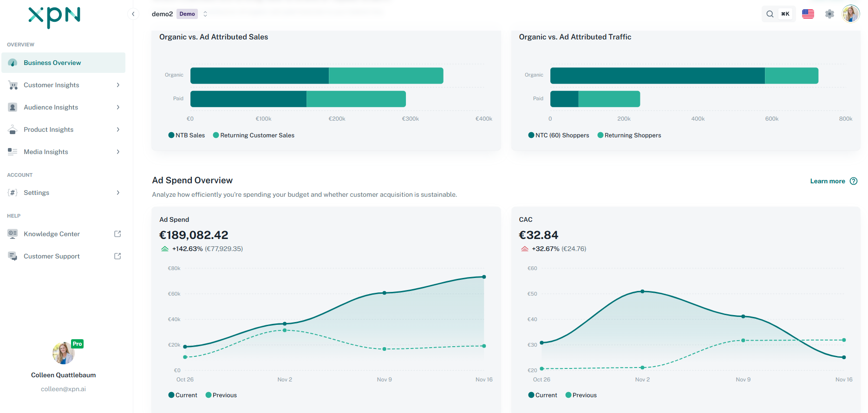Click the Customer Support chat icon

[x=13, y=256]
